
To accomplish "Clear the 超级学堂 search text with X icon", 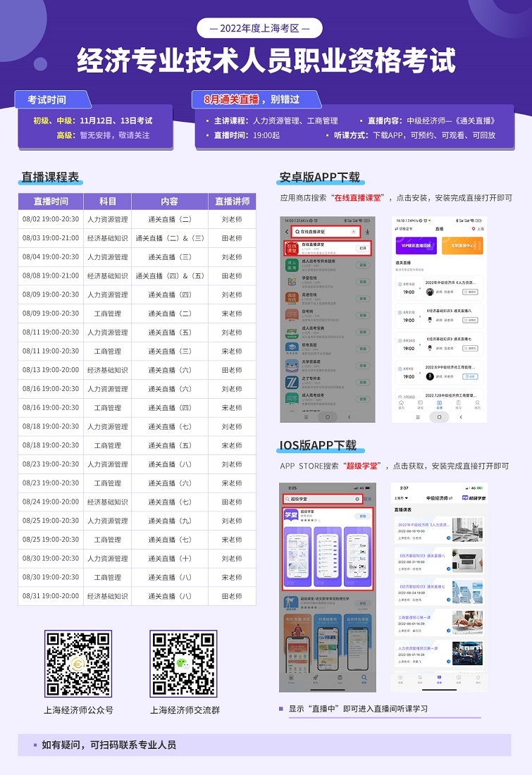I will click(x=357, y=499).
